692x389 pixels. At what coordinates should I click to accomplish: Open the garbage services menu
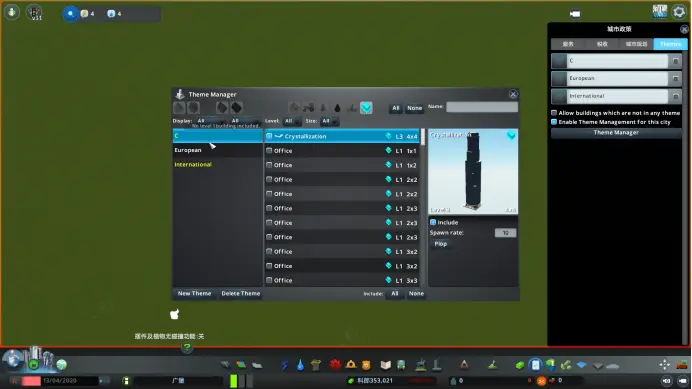(316, 365)
